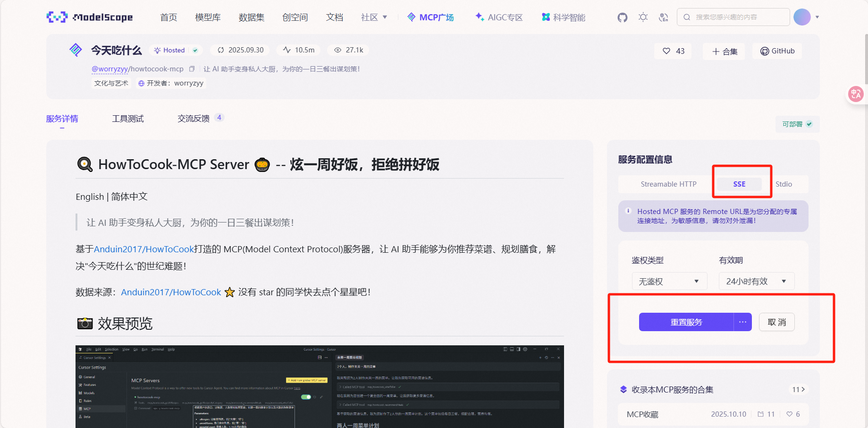Click in the search input field

click(733, 17)
